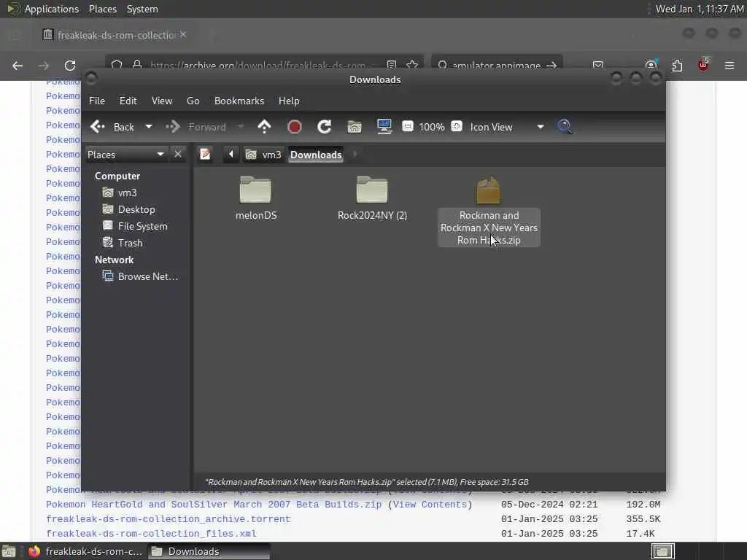Select Desktop in the Places sidebar
This screenshot has height=560, width=747.
tap(128, 209)
